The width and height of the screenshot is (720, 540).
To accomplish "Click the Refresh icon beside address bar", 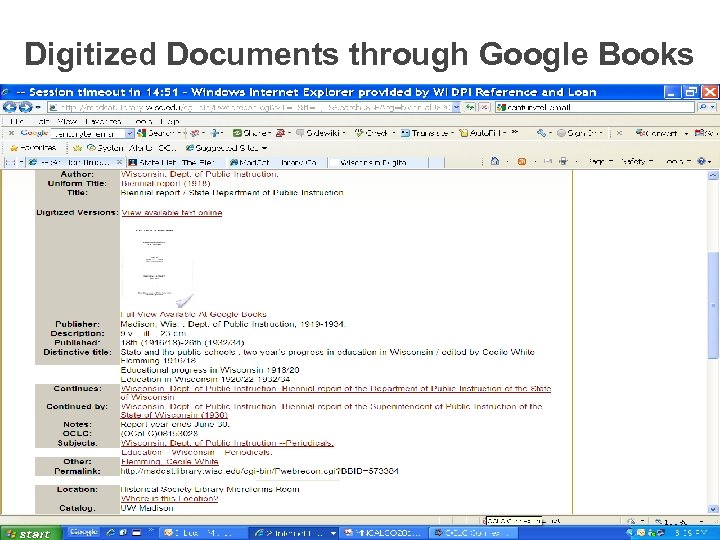I will [x=469, y=107].
